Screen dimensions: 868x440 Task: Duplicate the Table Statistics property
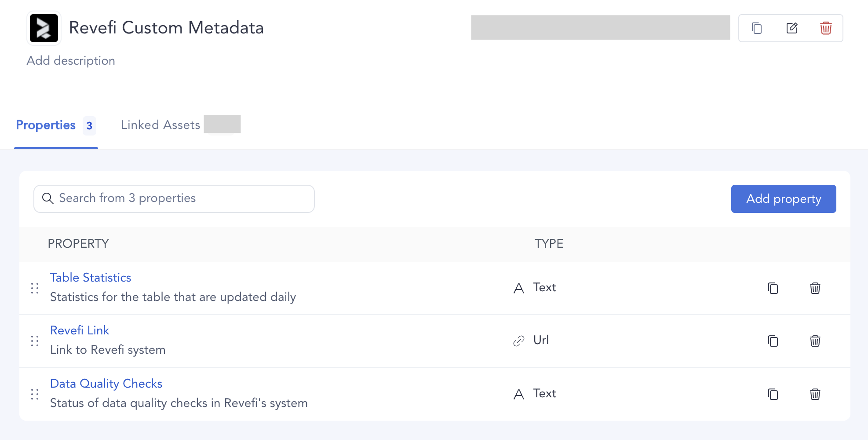point(773,288)
